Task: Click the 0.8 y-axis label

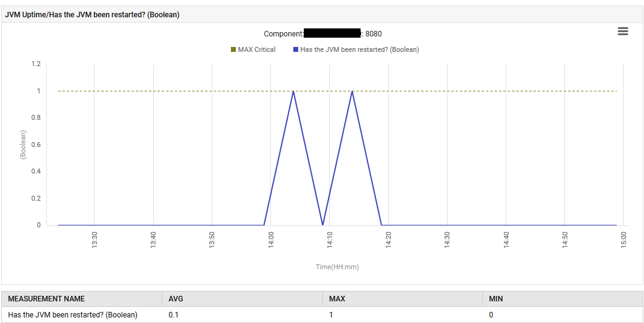Action: coord(36,117)
